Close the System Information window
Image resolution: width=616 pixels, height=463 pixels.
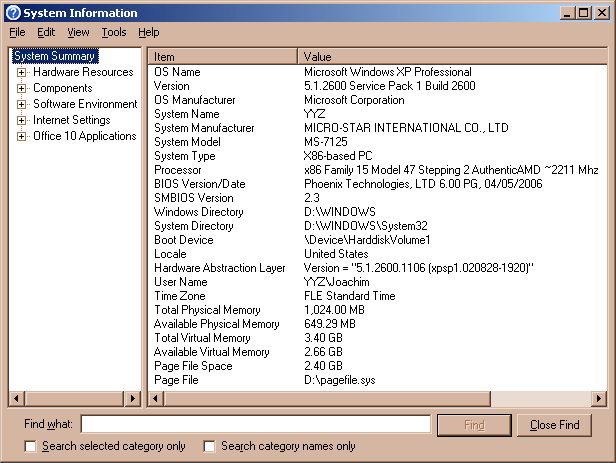pyautogui.click(x=602, y=13)
